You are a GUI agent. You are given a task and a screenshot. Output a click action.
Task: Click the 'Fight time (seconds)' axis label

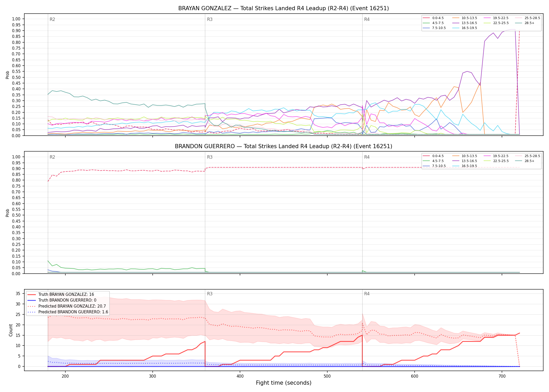tap(284, 383)
